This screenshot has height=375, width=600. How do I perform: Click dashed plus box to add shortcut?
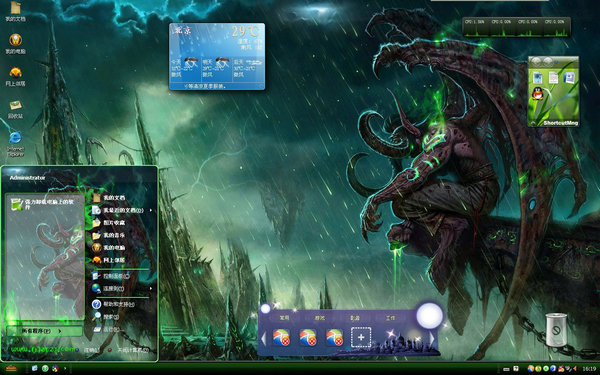pos(361,338)
